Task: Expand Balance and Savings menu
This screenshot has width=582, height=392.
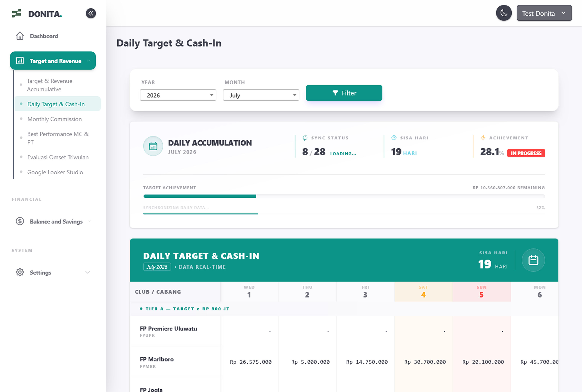Action: (x=53, y=222)
